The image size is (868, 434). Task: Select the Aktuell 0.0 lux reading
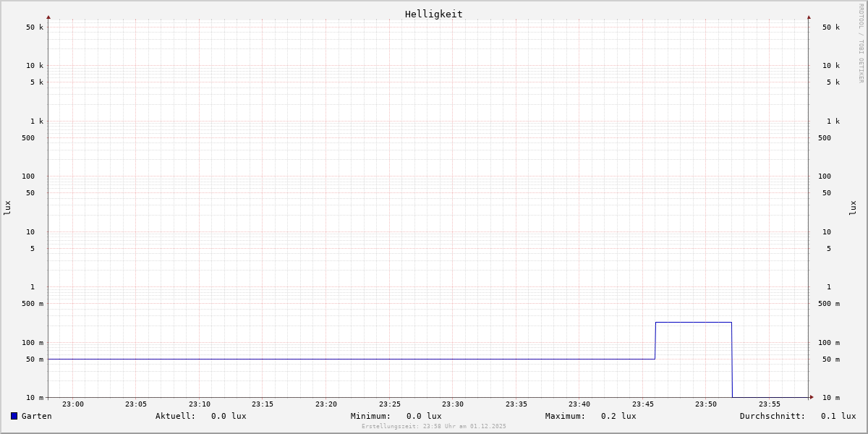[x=229, y=416]
